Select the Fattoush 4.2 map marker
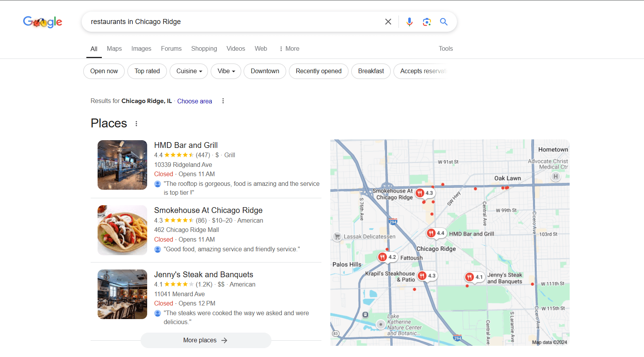This screenshot has width=644, height=357. pos(383,257)
